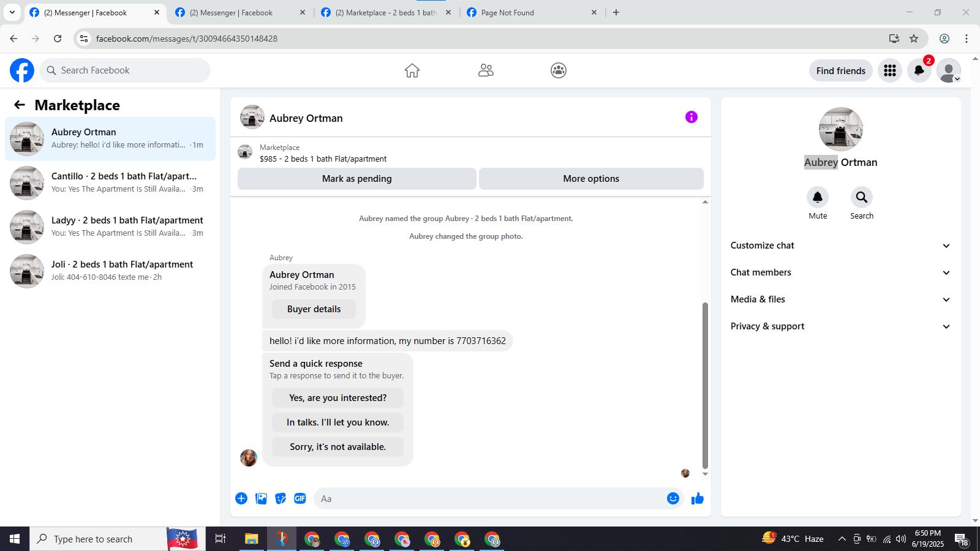Send quick response 'Sorry, it's not available.'
The height and width of the screenshot is (551, 980).
[x=337, y=447]
